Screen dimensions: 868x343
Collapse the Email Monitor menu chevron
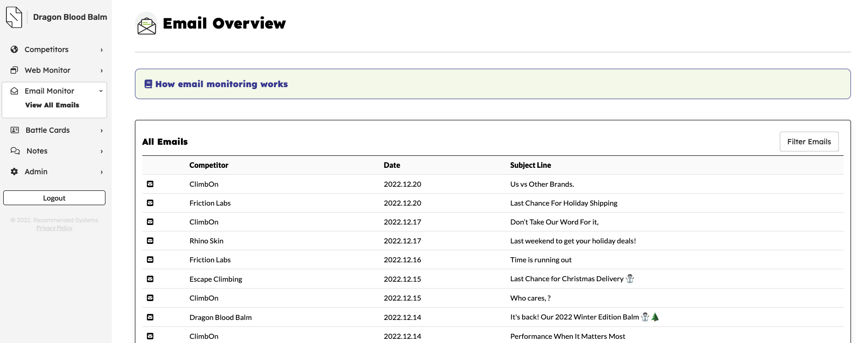tap(101, 91)
